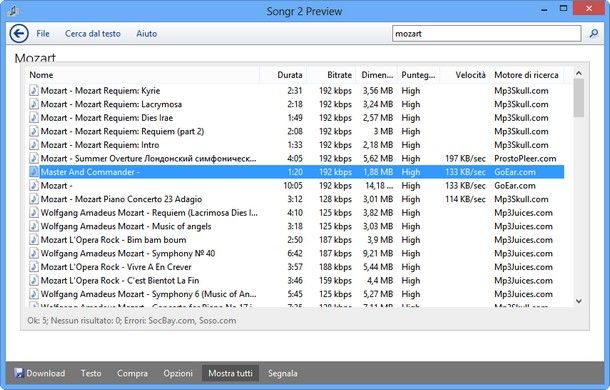Click the file icon of Summer Overture row
Screen dimensions: 610x390
[x=34, y=158]
